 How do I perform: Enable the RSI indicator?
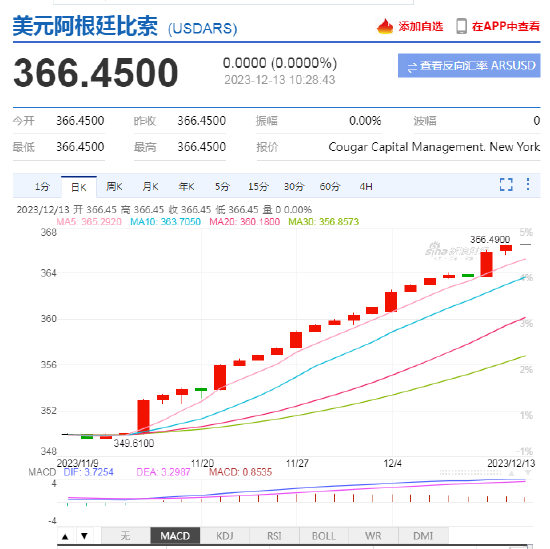[274, 536]
